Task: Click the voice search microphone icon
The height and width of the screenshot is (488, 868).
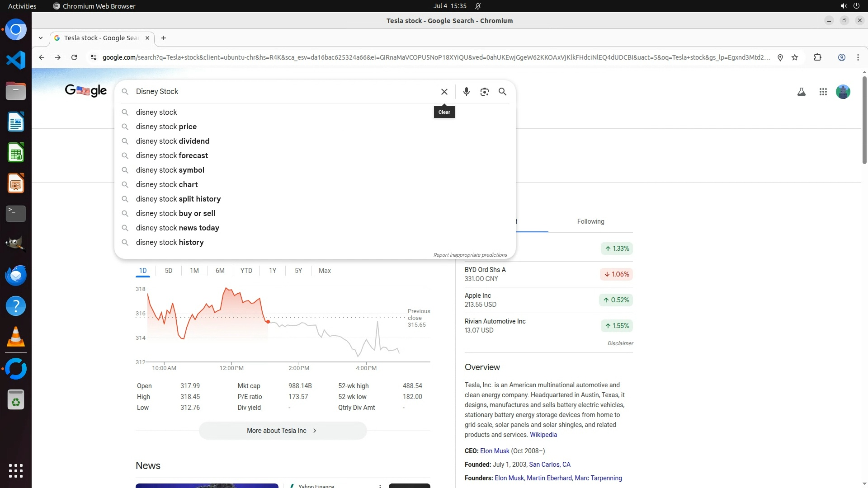Action: [466, 92]
